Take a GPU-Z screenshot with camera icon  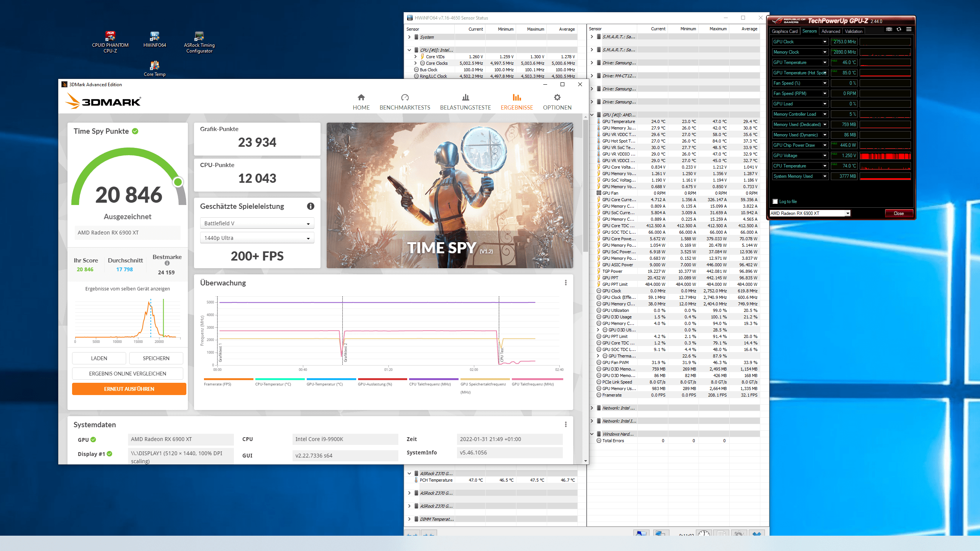coord(889,30)
